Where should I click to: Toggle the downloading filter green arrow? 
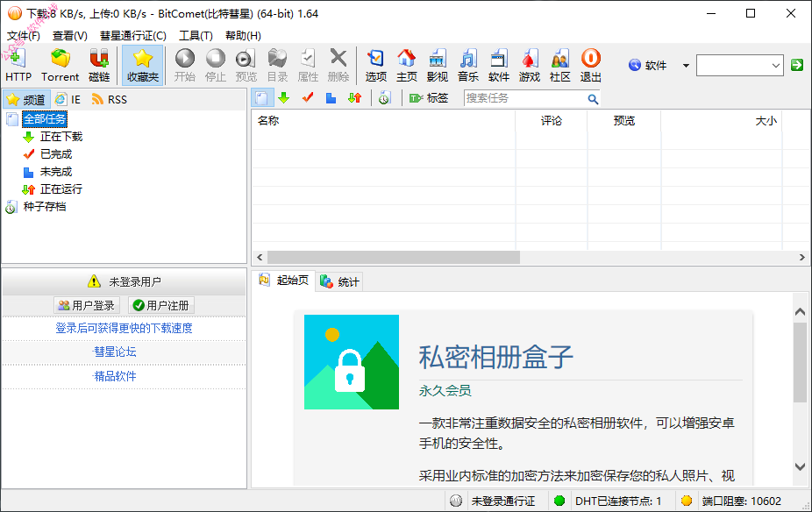(x=284, y=97)
